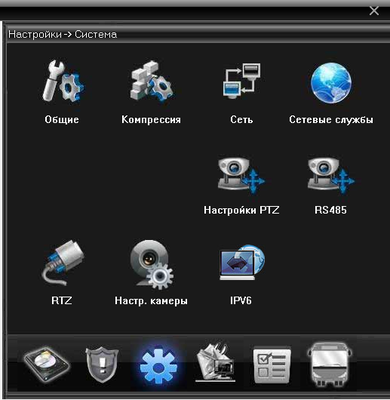
Task: Open the RTZ serial cable icon
Action: [x=63, y=262]
